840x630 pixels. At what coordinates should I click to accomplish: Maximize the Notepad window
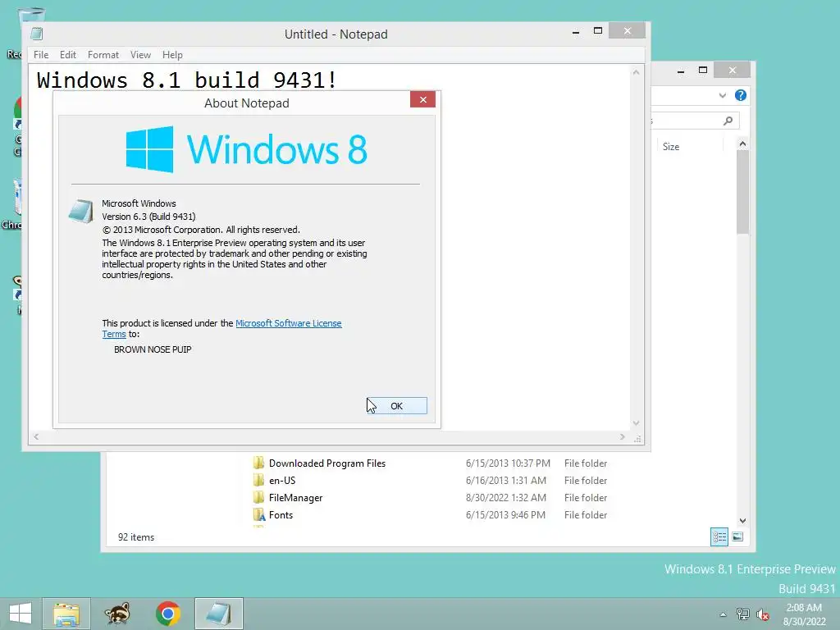coord(598,31)
